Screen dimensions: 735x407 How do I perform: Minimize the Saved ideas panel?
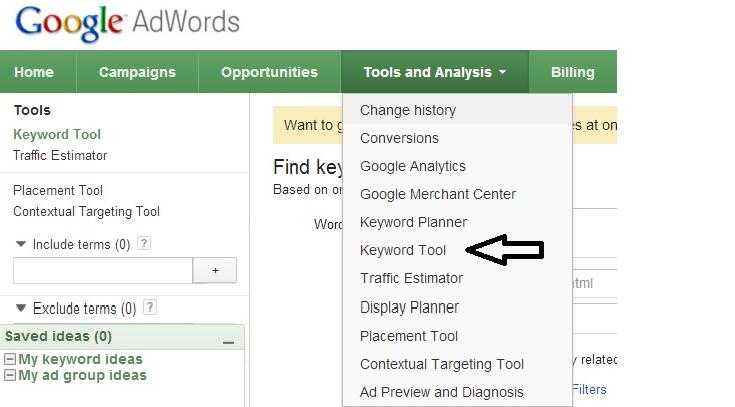tap(228, 342)
